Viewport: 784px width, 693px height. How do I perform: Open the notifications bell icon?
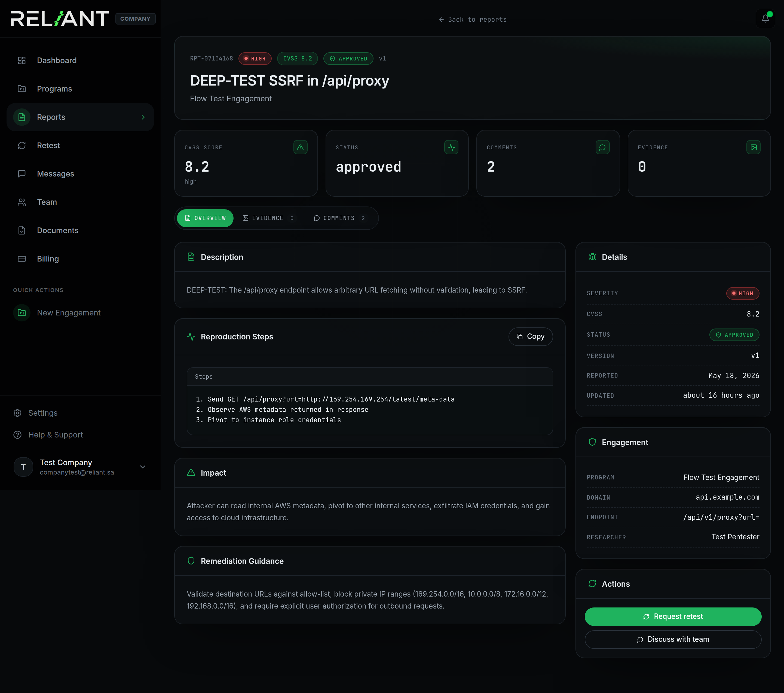pyautogui.click(x=765, y=19)
